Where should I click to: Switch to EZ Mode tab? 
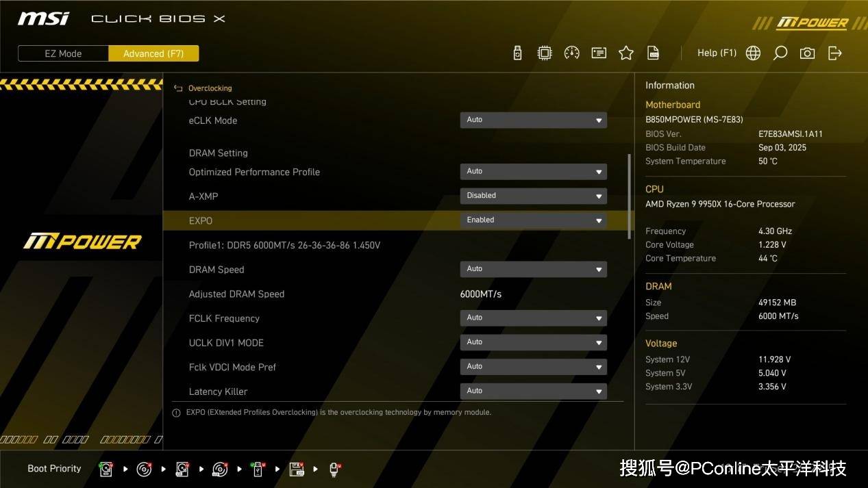pyautogui.click(x=63, y=53)
